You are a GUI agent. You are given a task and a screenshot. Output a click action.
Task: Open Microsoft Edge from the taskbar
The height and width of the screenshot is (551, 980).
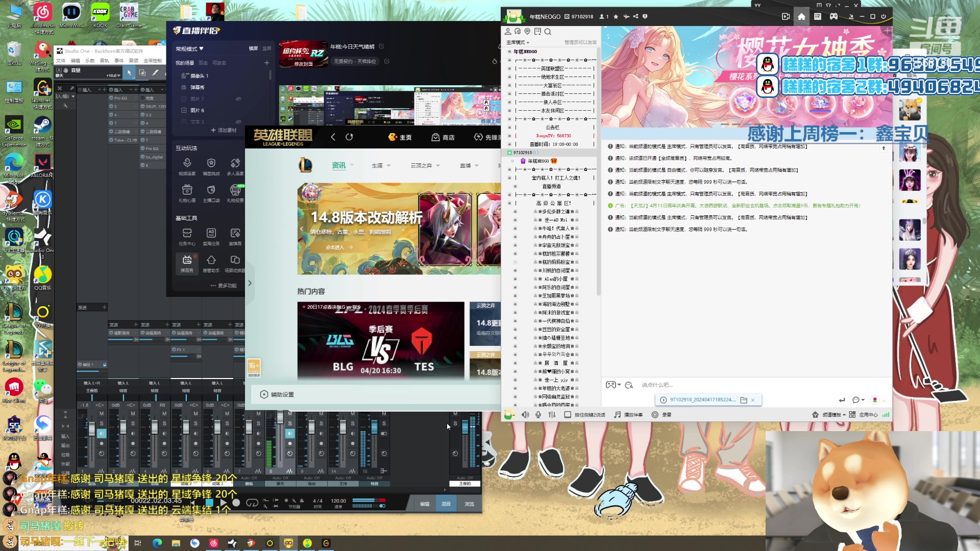tap(157, 543)
